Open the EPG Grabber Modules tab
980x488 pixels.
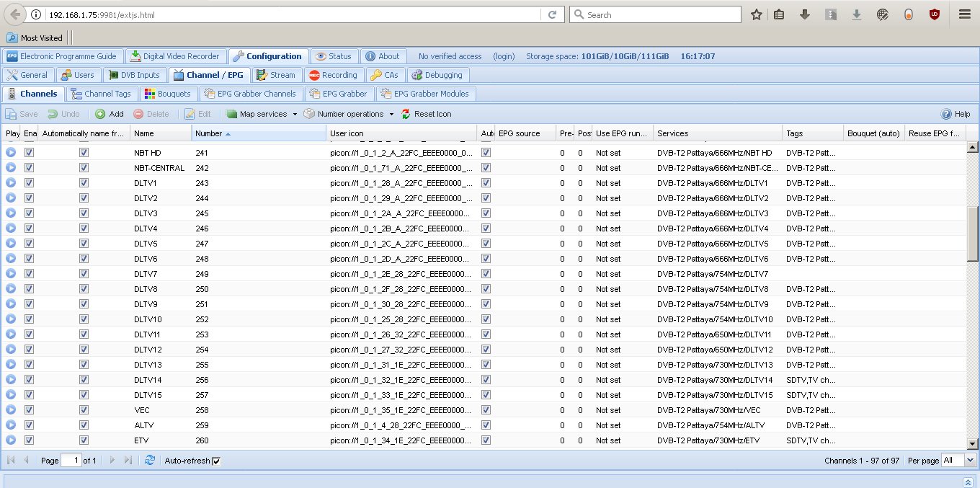[425, 94]
